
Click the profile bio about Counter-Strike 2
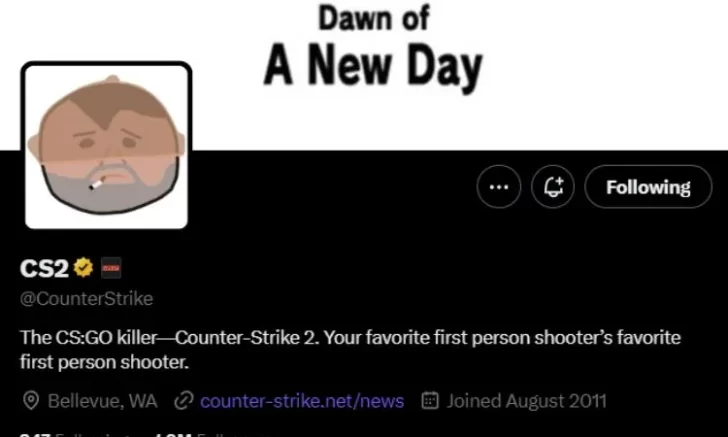click(x=350, y=350)
